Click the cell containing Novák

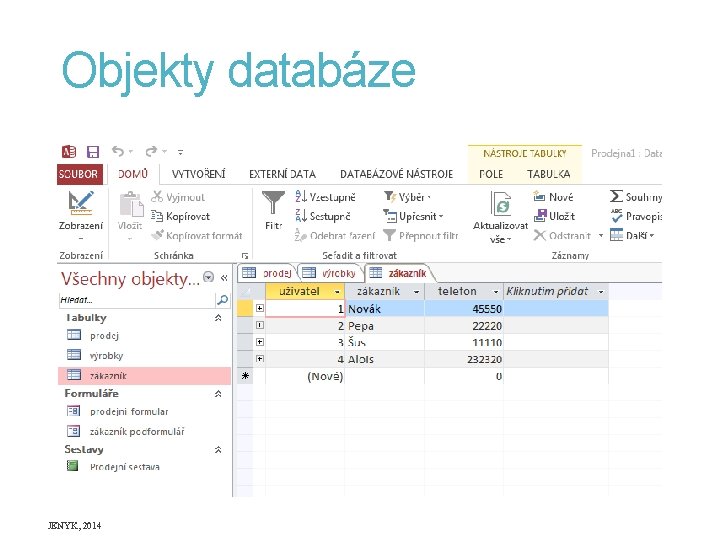coord(384,309)
